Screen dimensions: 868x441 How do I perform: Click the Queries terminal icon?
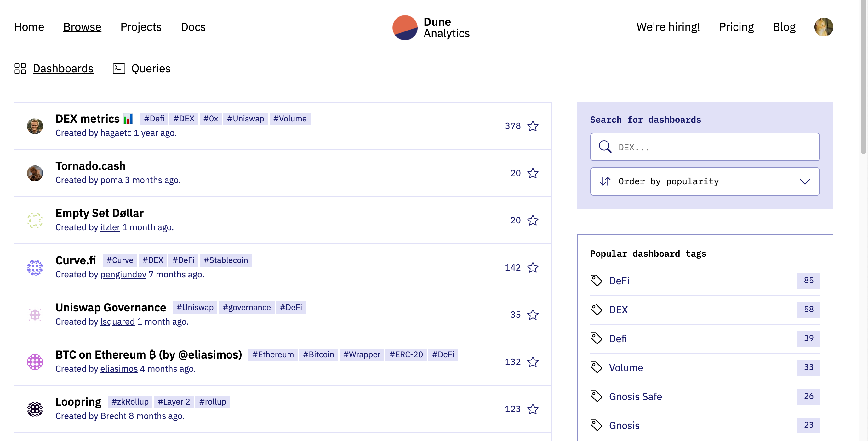point(119,68)
